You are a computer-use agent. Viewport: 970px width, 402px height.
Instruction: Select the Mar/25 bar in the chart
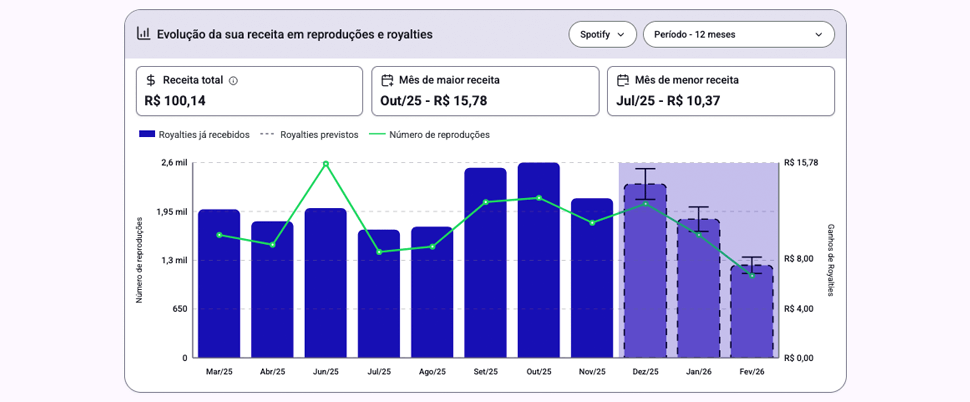pos(219,284)
